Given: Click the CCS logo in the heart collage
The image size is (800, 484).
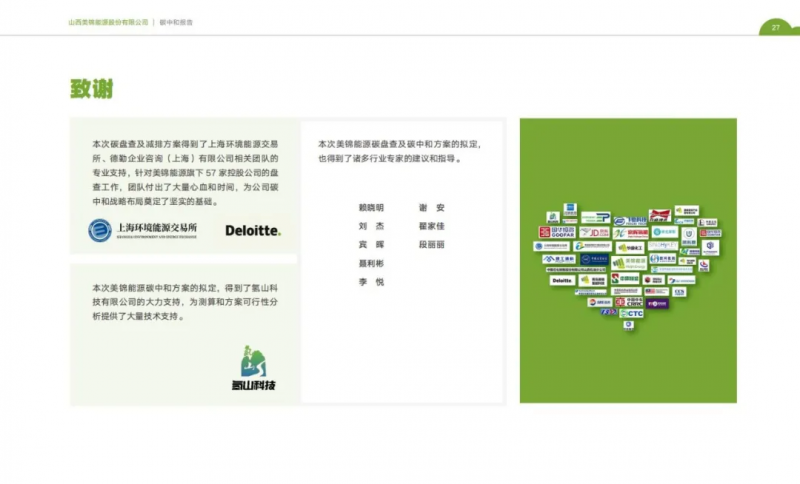Looking at the screenshot, I should [679, 292].
